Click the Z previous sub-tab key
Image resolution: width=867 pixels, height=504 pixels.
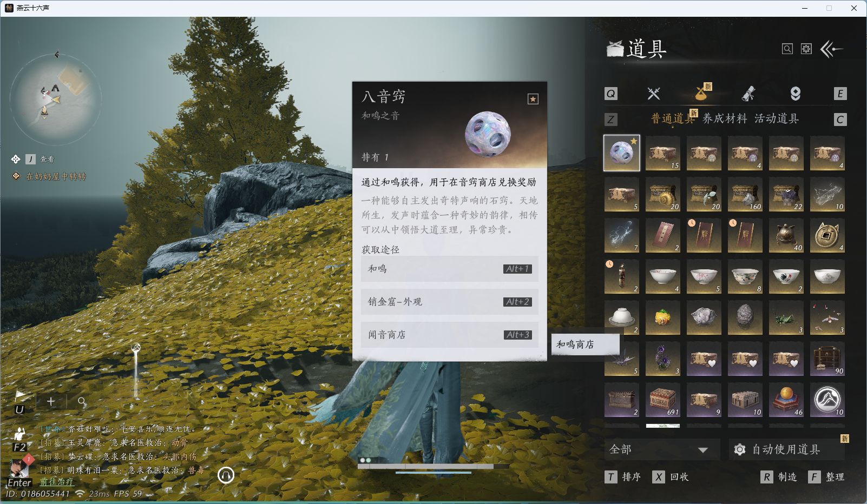(610, 120)
